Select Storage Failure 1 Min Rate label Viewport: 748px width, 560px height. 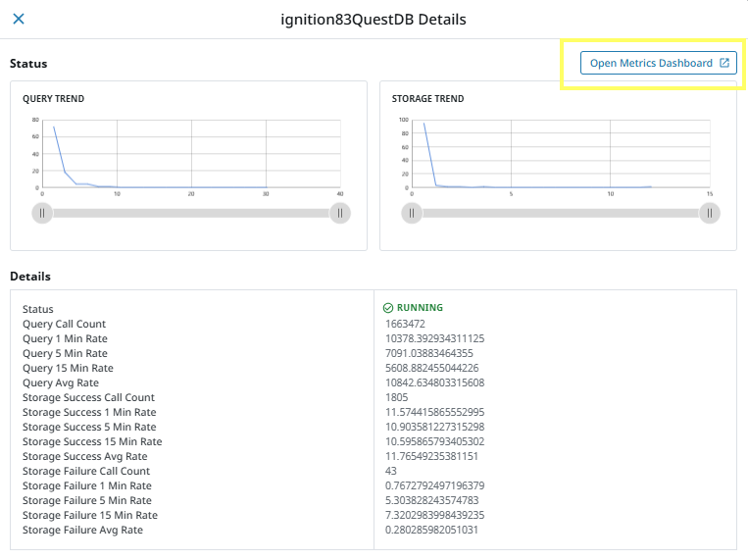pyautogui.click(x=87, y=486)
